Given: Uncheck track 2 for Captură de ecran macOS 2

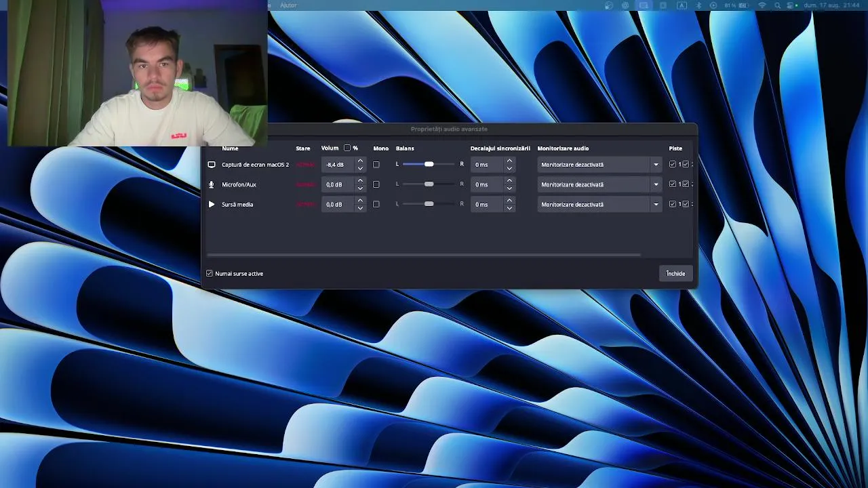Looking at the screenshot, I should (686, 164).
